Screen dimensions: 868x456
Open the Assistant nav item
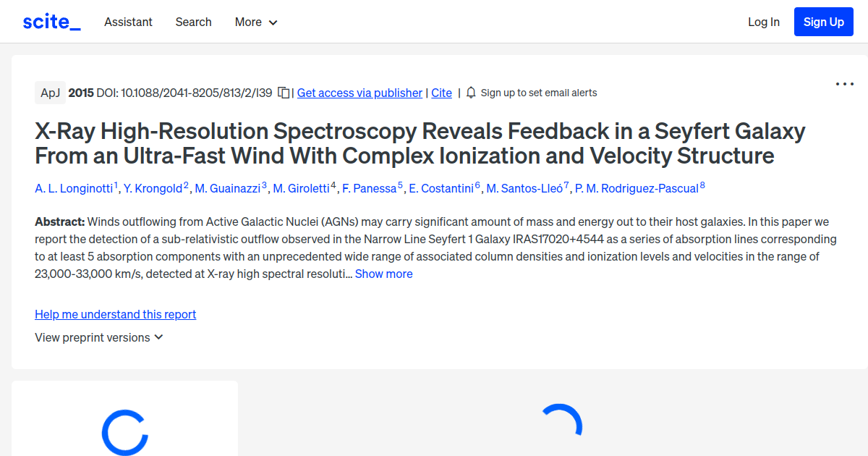(128, 22)
